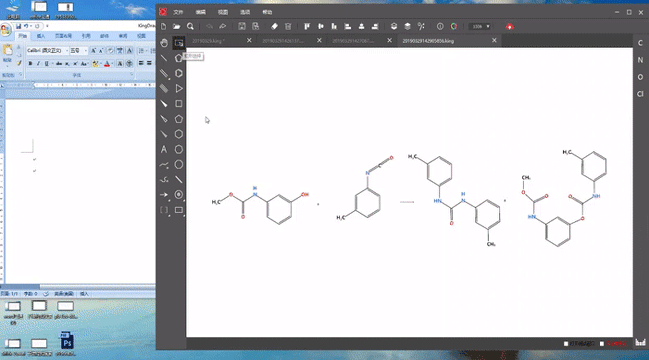Switch to the 20190329.king tab
Viewport: 649px width, 360px height.
[x=208, y=41]
